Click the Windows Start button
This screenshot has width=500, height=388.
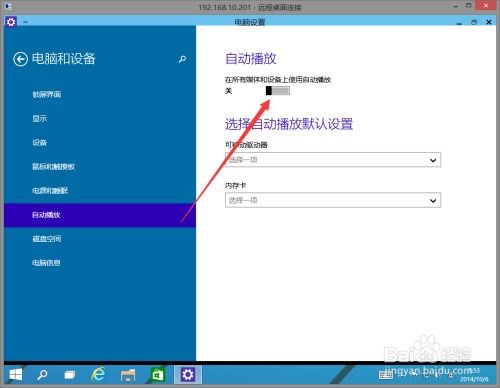point(16,375)
